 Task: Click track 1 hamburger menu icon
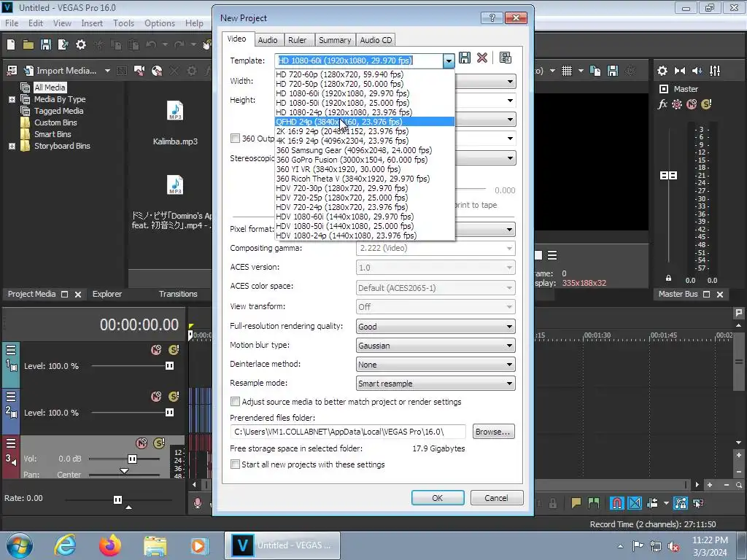(11, 350)
